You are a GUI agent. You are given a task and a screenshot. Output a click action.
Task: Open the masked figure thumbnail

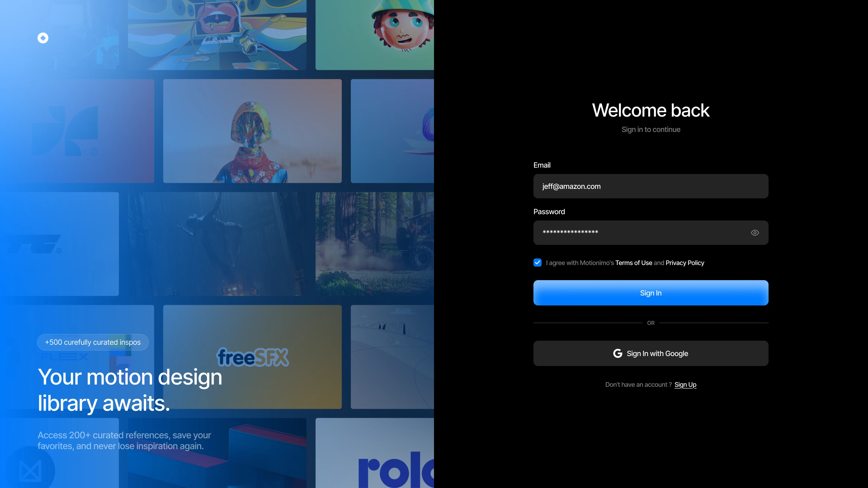252,131
